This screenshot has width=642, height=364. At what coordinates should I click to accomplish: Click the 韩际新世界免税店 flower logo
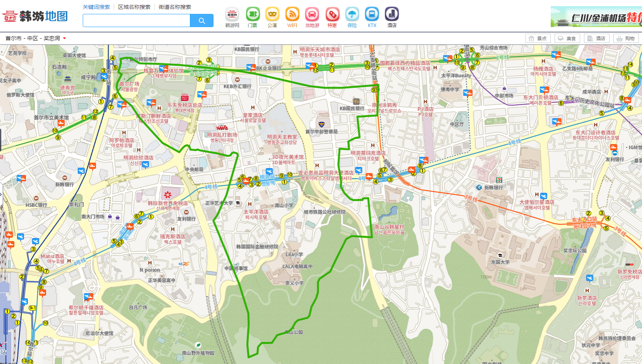[x=167, y=195]
